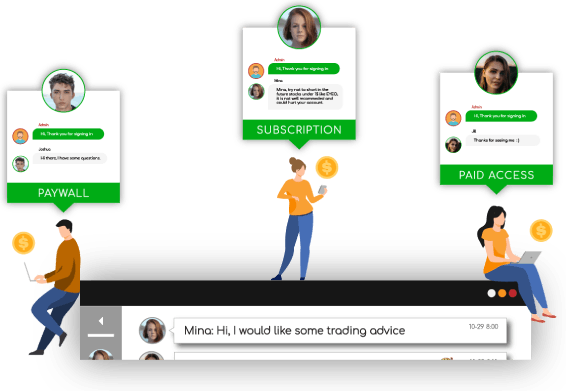Click Admin avatar in PAID ACCESS card
The width and height of the screenshot is (566, 391).
pos(453,118)
